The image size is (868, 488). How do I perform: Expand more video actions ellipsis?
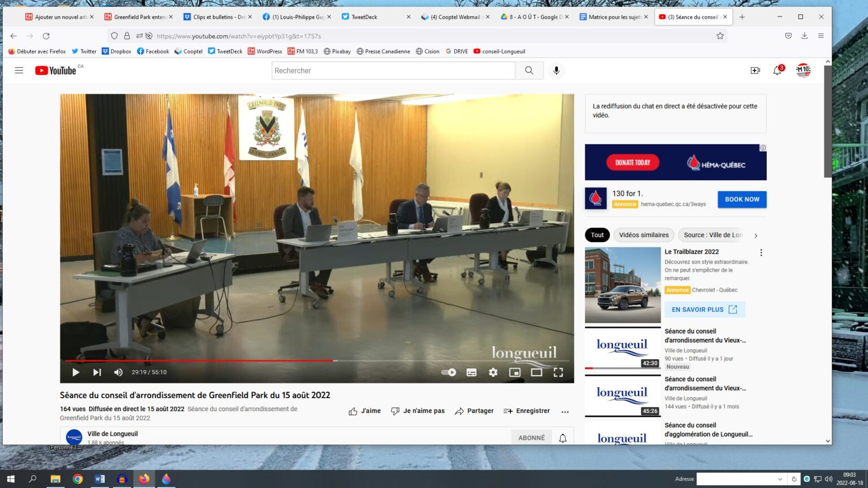(565, 412)
